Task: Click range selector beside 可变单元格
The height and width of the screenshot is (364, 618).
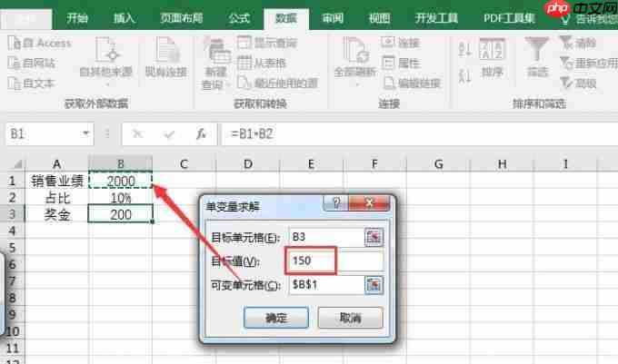Action: 374,285
